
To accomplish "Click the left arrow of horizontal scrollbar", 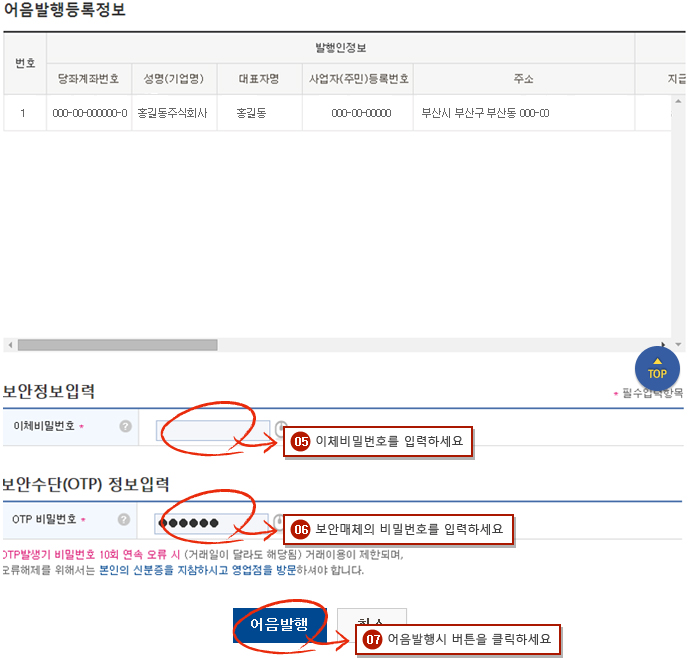I will coord(10,345).
